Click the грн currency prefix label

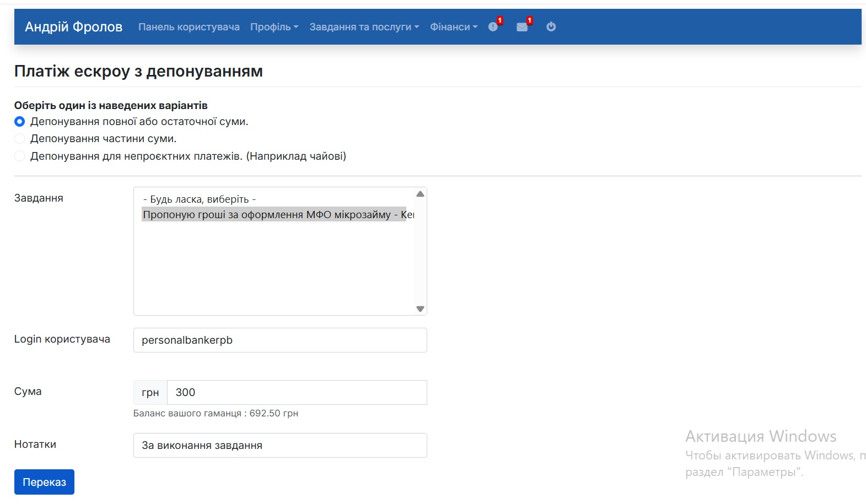(x=150, y=393)
